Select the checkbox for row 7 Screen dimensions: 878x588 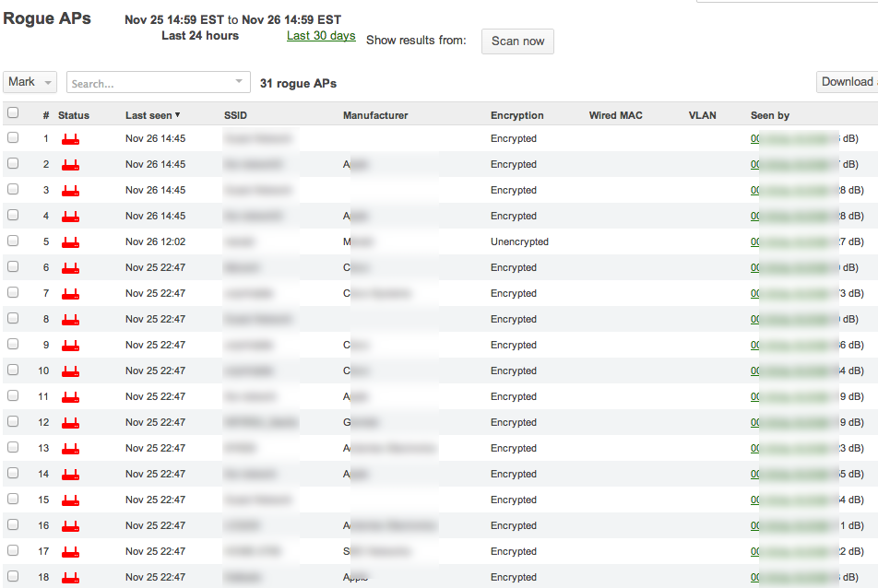[x=13, y=292]
